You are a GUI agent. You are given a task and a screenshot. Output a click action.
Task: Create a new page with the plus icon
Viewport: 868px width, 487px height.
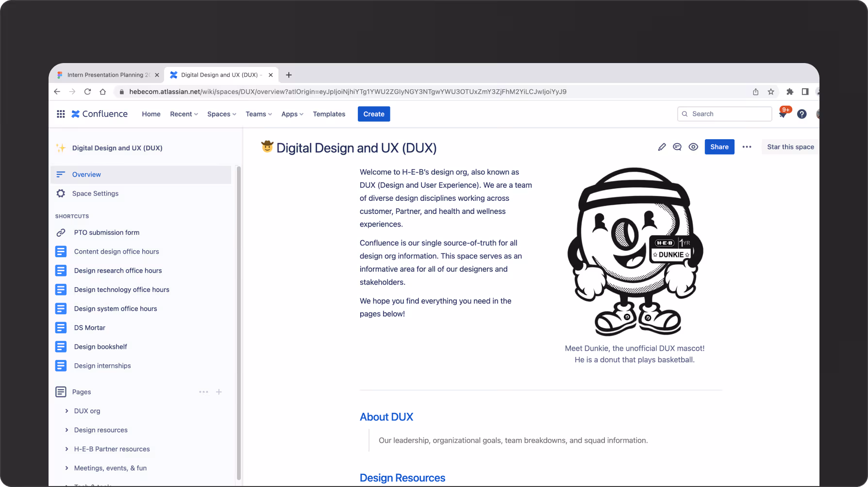(x=219, y=391)
